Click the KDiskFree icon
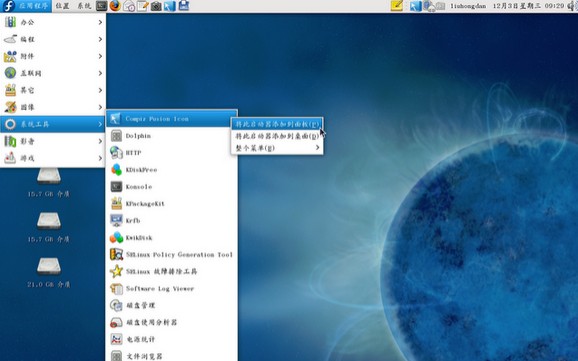 116,170
